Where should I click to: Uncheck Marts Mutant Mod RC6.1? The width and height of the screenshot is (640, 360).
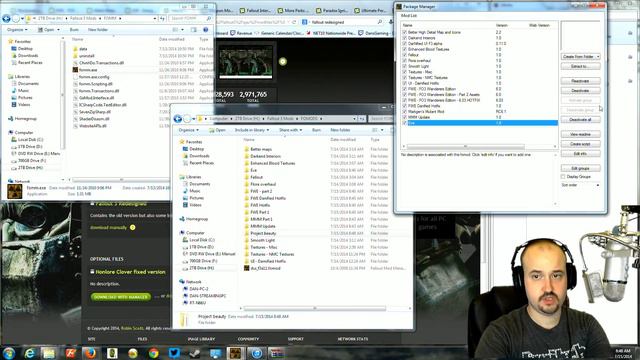pos(404,111)
